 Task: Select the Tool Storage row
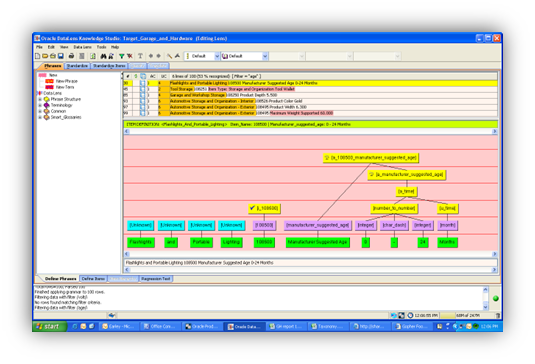click(310, 89)
